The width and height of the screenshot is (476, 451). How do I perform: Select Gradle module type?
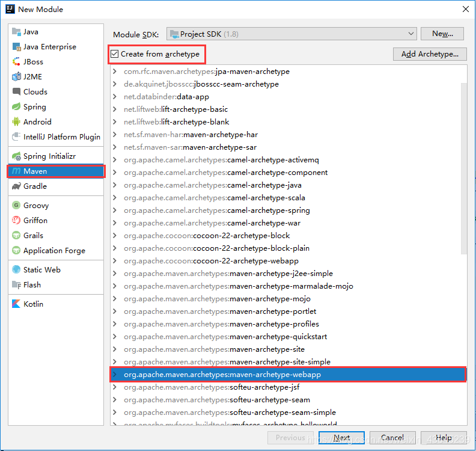[x=56, y=186]
